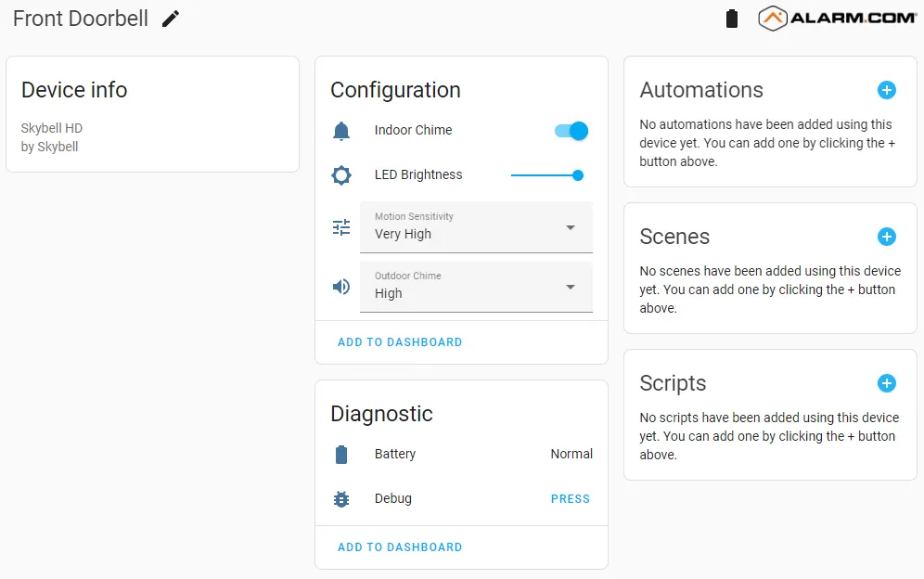Click the Automations card heading
The image size is (924, 579).
pos(701,90)
